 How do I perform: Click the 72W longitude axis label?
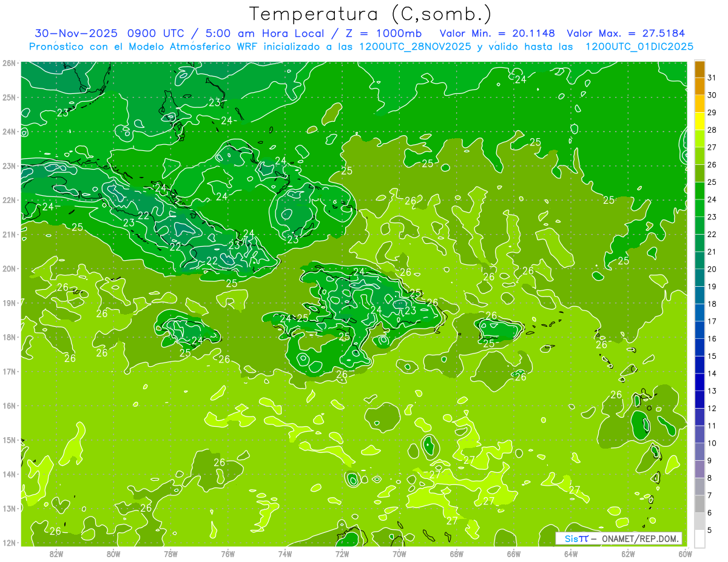coord(342,554)
